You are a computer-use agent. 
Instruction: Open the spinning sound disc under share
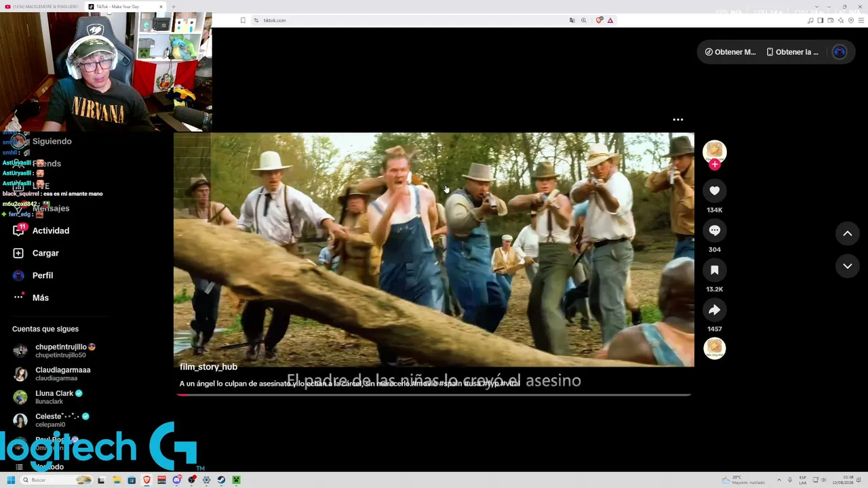714,348
